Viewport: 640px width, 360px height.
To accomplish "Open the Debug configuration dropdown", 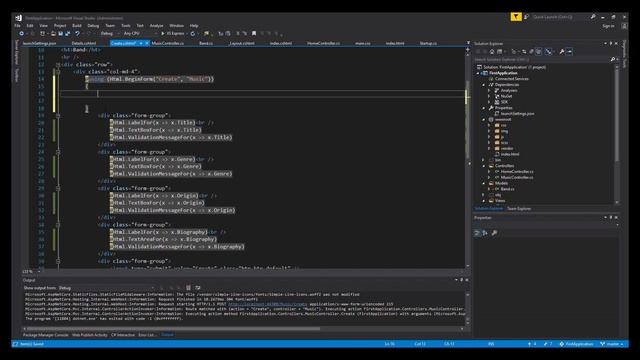I will pos(109,33).
